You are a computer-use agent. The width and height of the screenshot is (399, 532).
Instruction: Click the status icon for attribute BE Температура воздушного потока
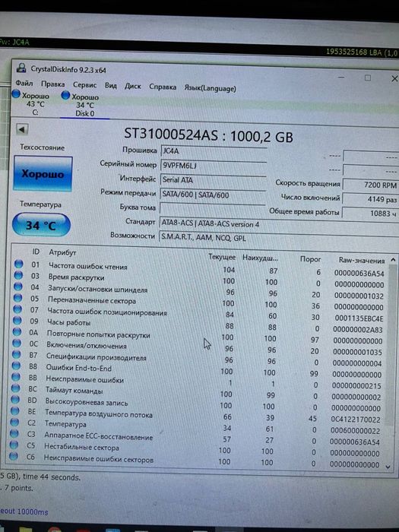point(14,411)
